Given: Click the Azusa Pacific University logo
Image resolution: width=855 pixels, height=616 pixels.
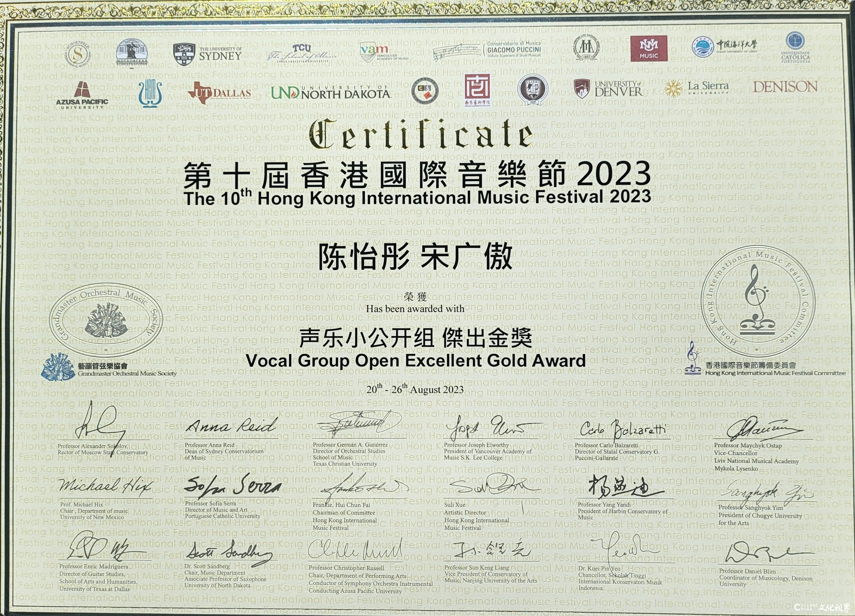Looking at the screenshot, I should point(82,96).
